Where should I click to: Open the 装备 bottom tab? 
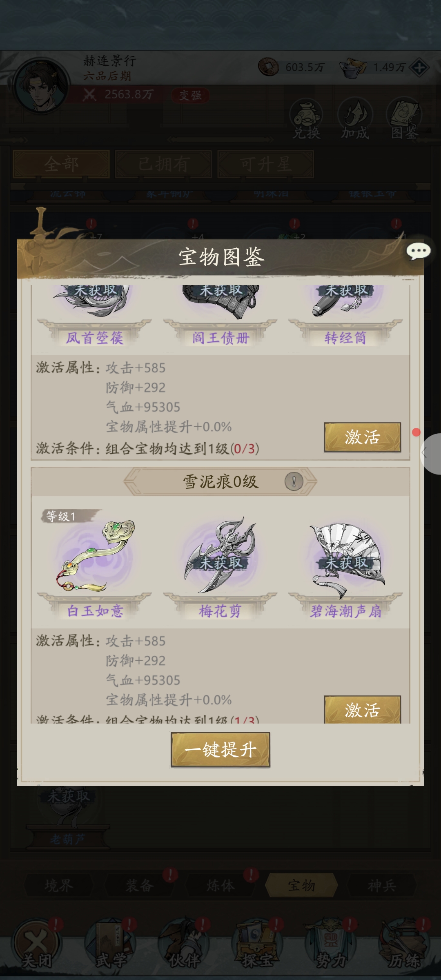coord(140,885)
